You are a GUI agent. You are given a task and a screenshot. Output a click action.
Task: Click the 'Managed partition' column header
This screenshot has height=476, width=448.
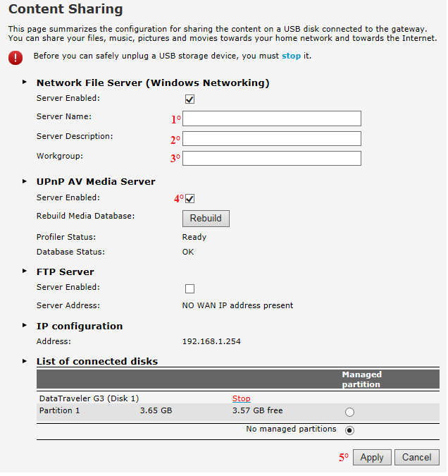[x=363, y=380]
